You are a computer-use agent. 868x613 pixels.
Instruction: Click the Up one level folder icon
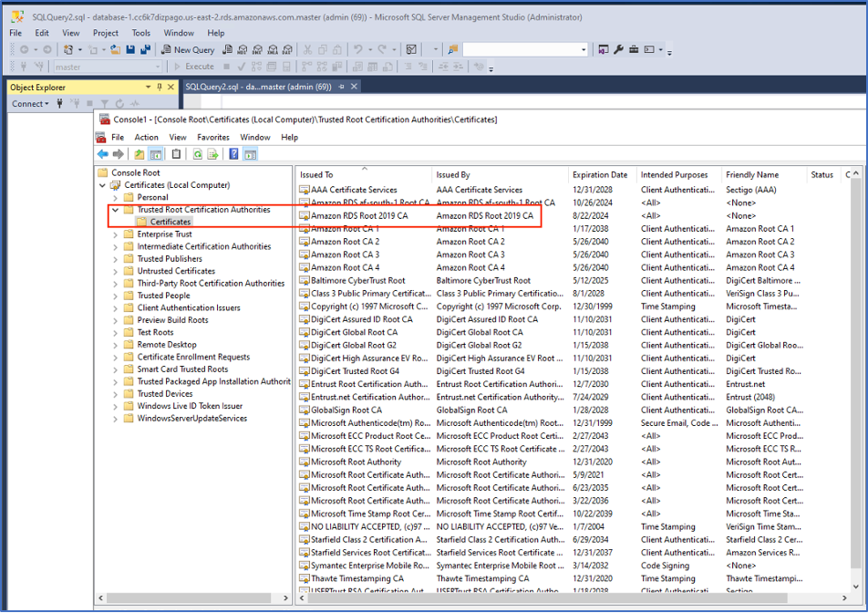[139, 155]
